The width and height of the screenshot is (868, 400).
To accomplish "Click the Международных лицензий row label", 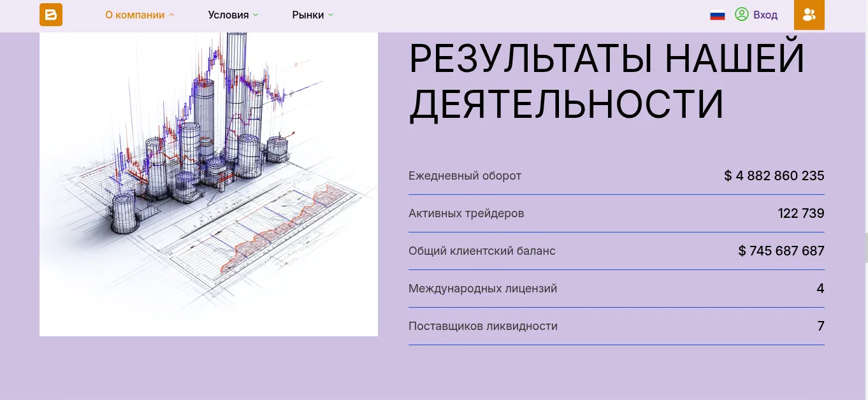I will point(482,289).
